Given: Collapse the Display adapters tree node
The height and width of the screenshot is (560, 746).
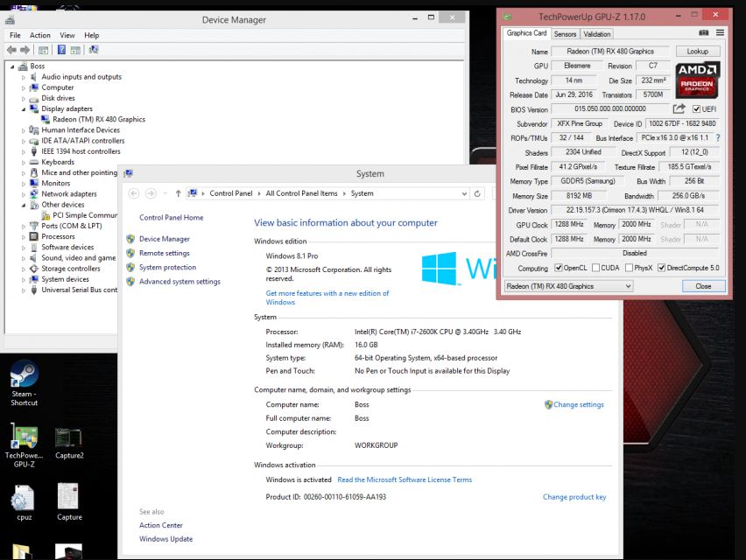Looking at the screenshot, I should (24, 108).
